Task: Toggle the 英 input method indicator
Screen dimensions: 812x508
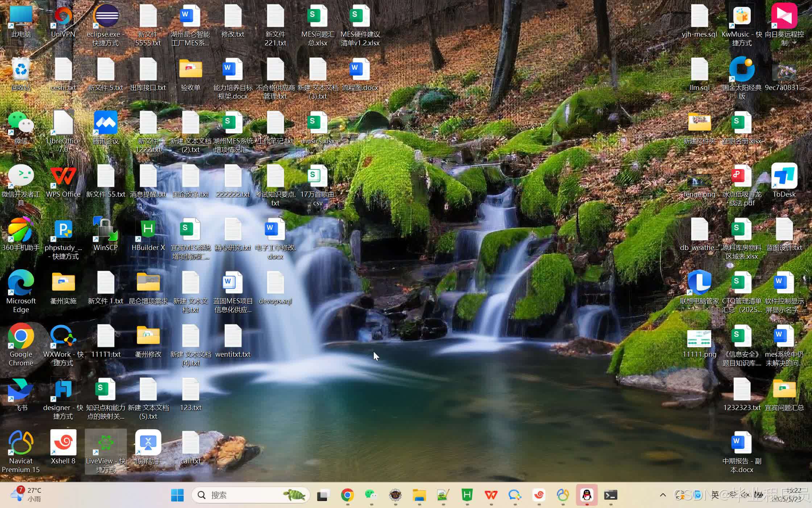Action: point(715,495)
